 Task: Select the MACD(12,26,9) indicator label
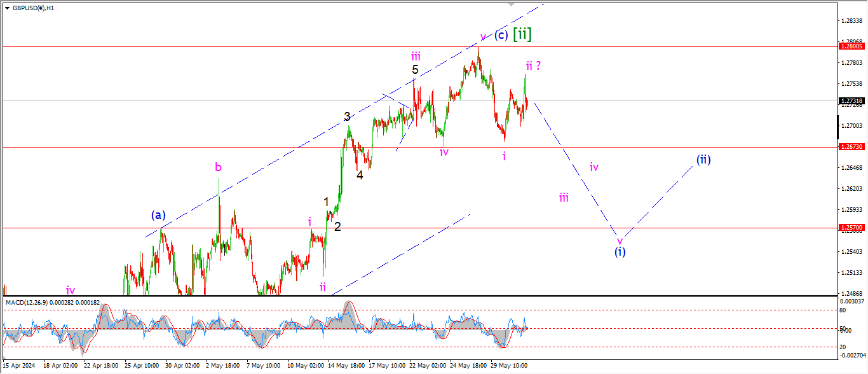click(x=31, y=302)
